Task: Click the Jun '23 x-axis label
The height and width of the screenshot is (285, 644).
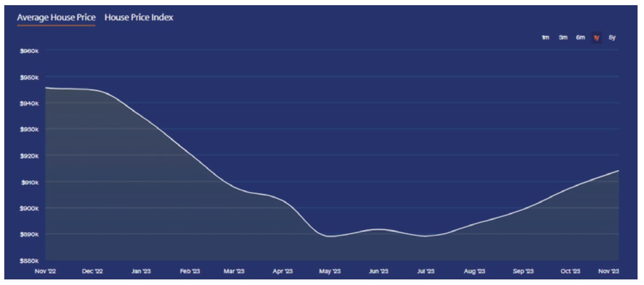Action: pyautogui.click(x=379, y=271)
